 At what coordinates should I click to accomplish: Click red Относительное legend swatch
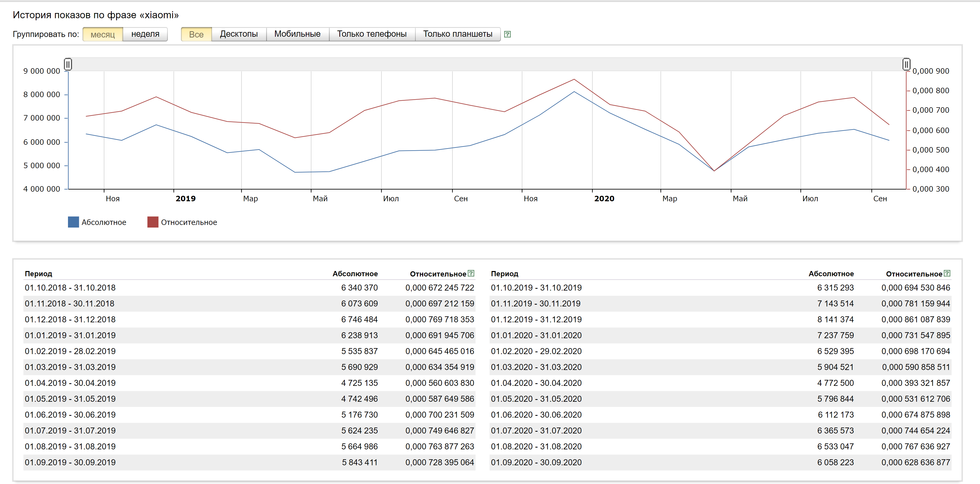point(153,222)
